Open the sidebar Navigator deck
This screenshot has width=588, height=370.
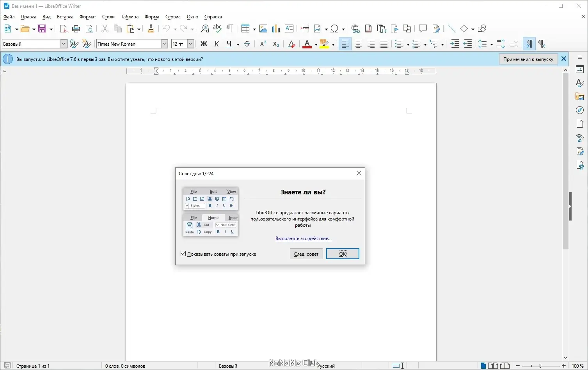[x=580, y=110]
